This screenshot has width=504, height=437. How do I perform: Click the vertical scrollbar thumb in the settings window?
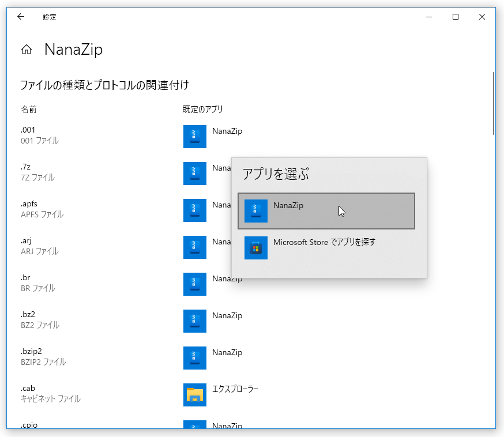(494, 103)
